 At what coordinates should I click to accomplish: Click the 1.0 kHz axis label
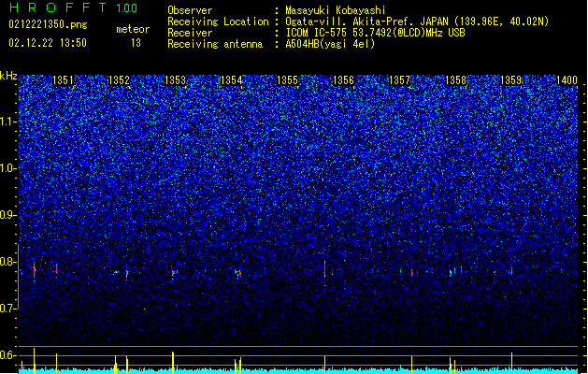tap(8, 168)
